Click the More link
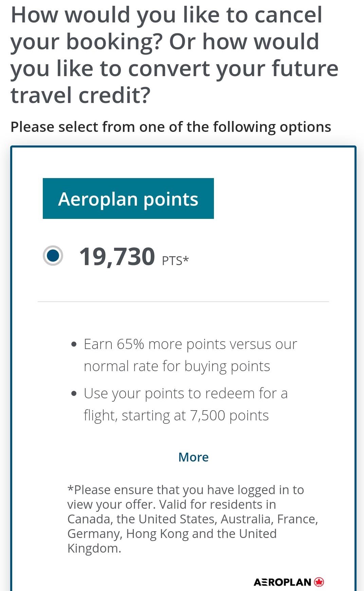Viewport: 364px width, 591px height. (193, 457)
